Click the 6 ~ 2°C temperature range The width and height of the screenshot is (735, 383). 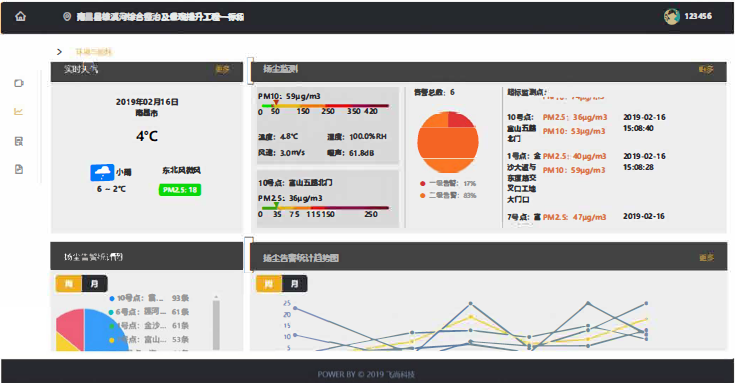[x=111, y=189]
